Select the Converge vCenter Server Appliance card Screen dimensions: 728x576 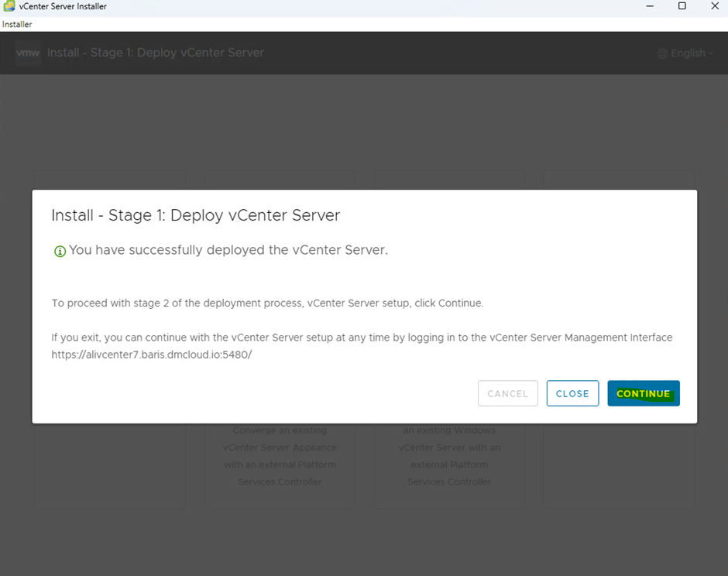[x=280, y=456]
